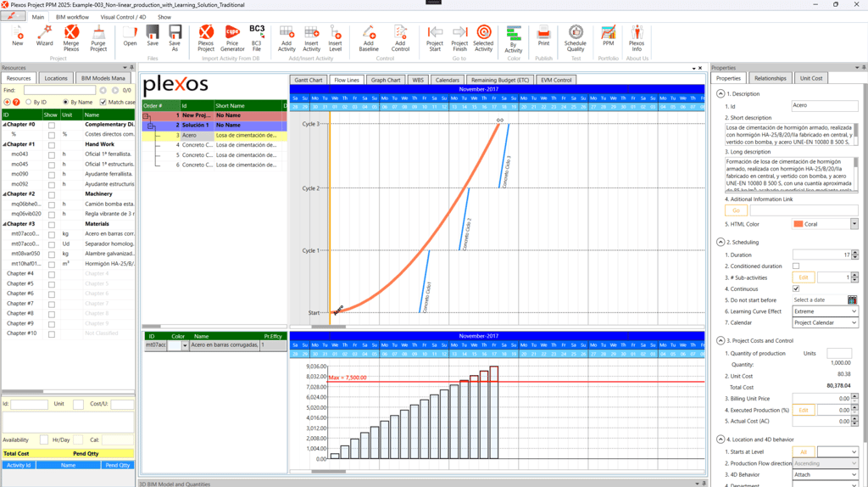
Task: Click Edit button for Sub-activities
Action: click(x=804, y=277)
